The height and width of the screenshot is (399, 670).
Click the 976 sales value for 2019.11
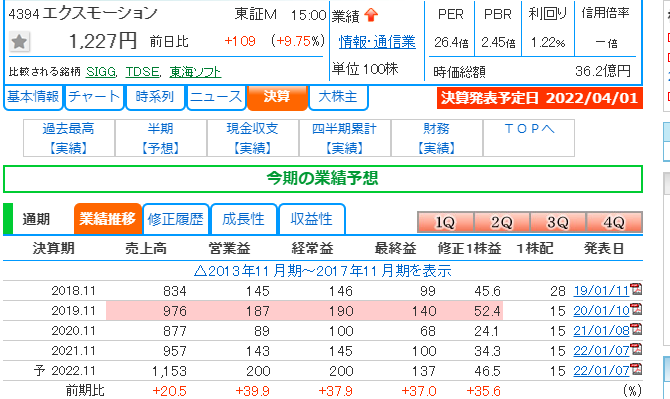(x=175, y=311)
